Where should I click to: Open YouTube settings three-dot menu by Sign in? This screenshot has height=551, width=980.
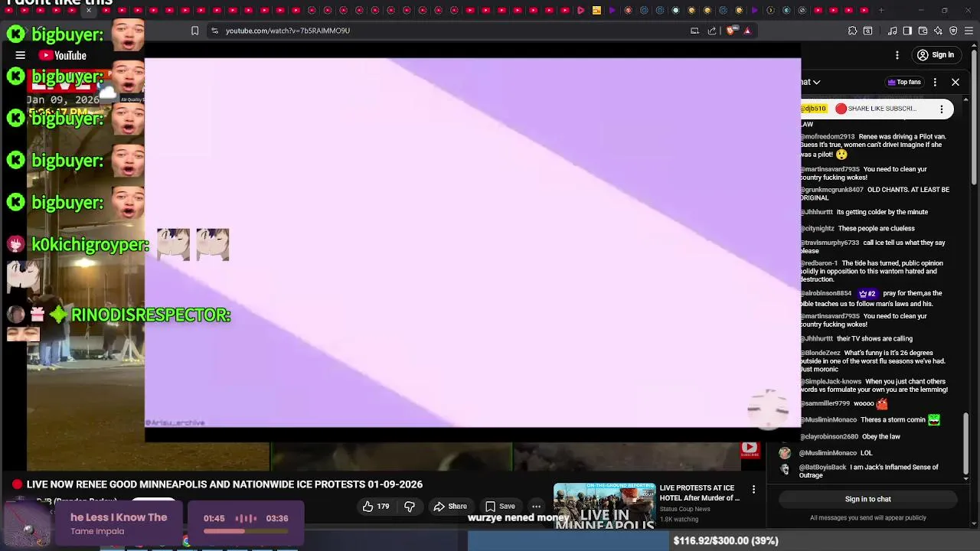(x=897, y=55)
